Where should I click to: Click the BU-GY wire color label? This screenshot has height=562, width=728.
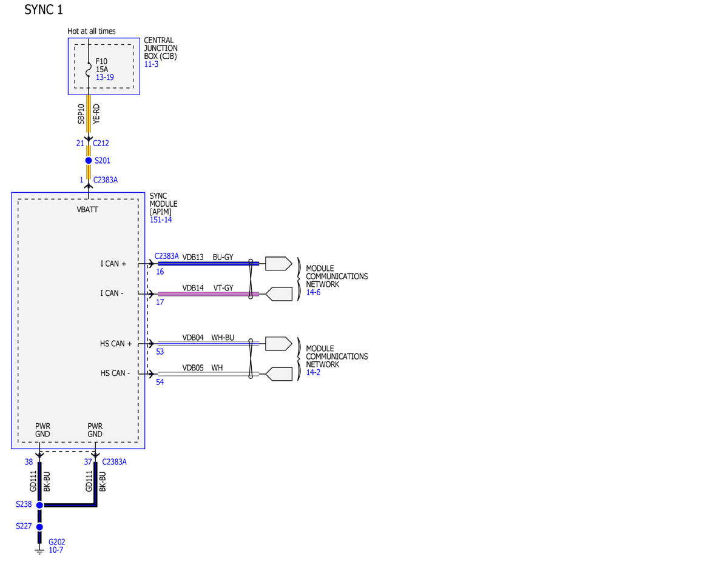pos(223,257)
